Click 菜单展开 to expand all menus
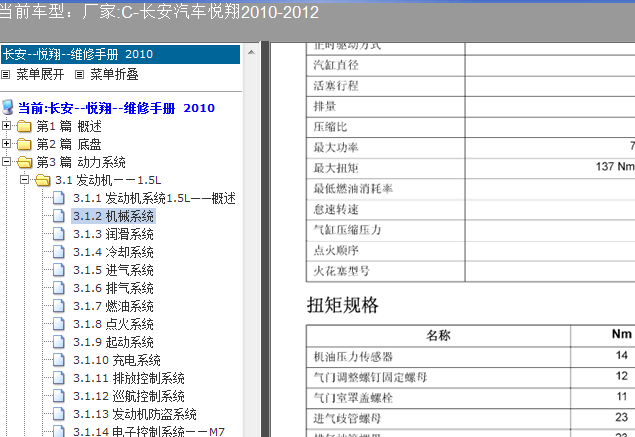The image size is (635, 437). click(40, 75)
